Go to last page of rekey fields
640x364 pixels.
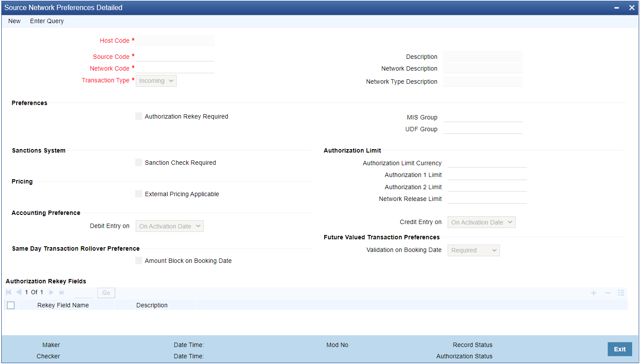coord(62,293)
